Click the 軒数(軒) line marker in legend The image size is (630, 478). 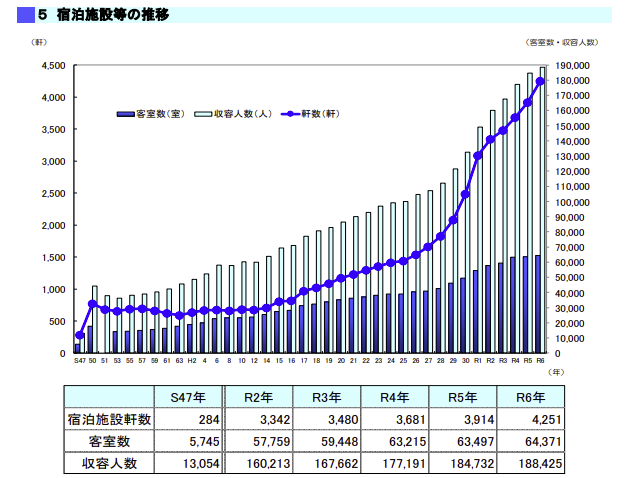[289, 114]
